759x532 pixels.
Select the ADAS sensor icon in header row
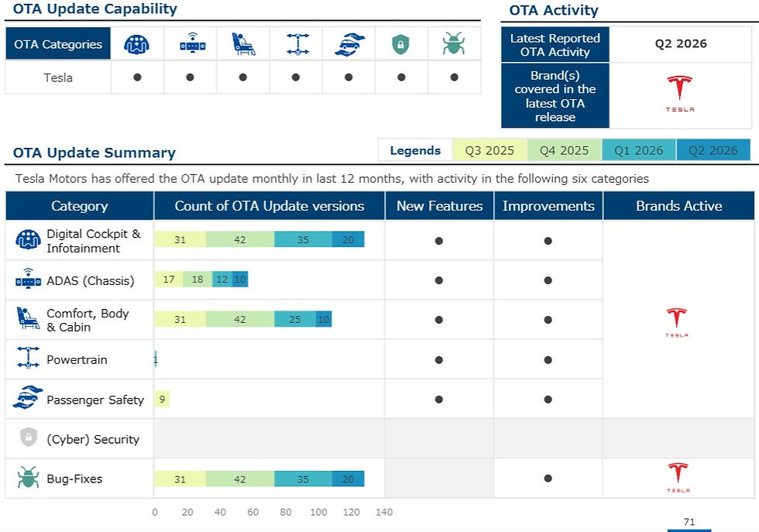193,43
